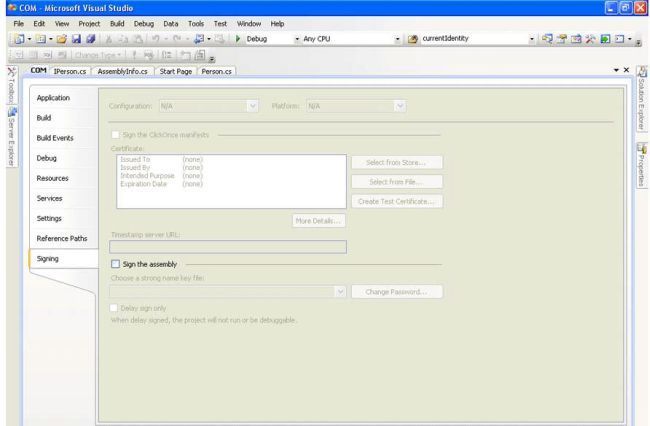Open the Help menu
Viewport: 650px width, 426px height.
click(277, 24)
